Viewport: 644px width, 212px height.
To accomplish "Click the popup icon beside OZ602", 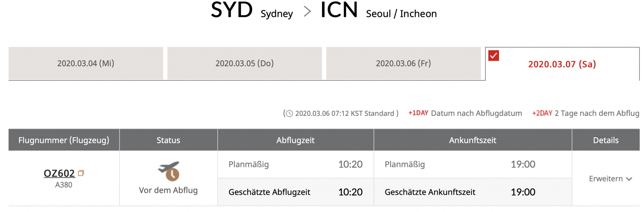I will (81, 173).
